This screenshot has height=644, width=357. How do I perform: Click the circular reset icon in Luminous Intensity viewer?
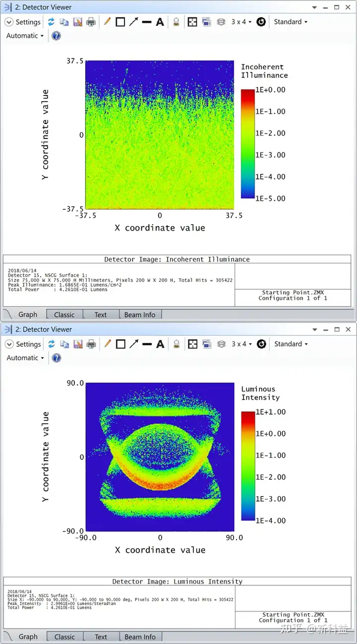pyautogui.click(x=262, y=344)
